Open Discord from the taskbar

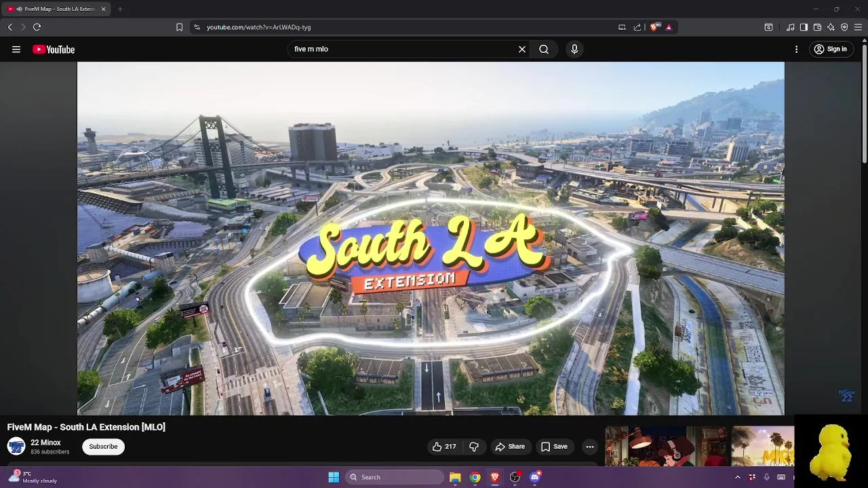[535, 477]
